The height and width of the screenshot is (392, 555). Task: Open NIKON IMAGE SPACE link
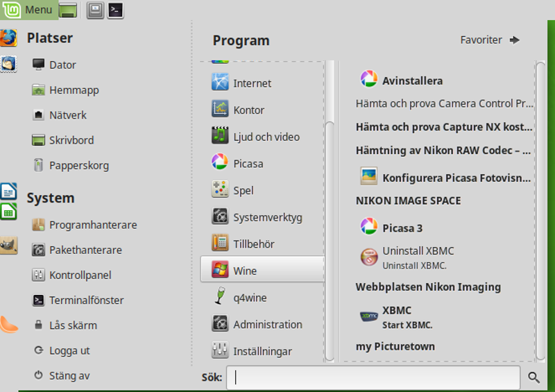pyautogui.click(x=408, y=201)
